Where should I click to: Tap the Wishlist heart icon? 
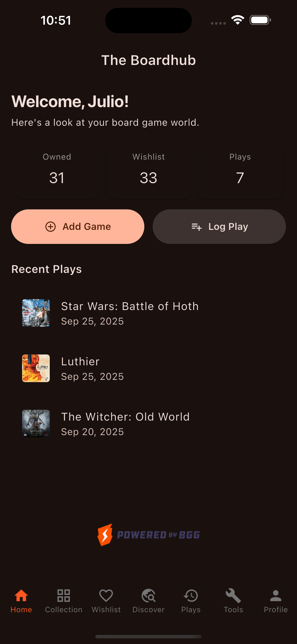pyautogui.click(x=106, y=595)
